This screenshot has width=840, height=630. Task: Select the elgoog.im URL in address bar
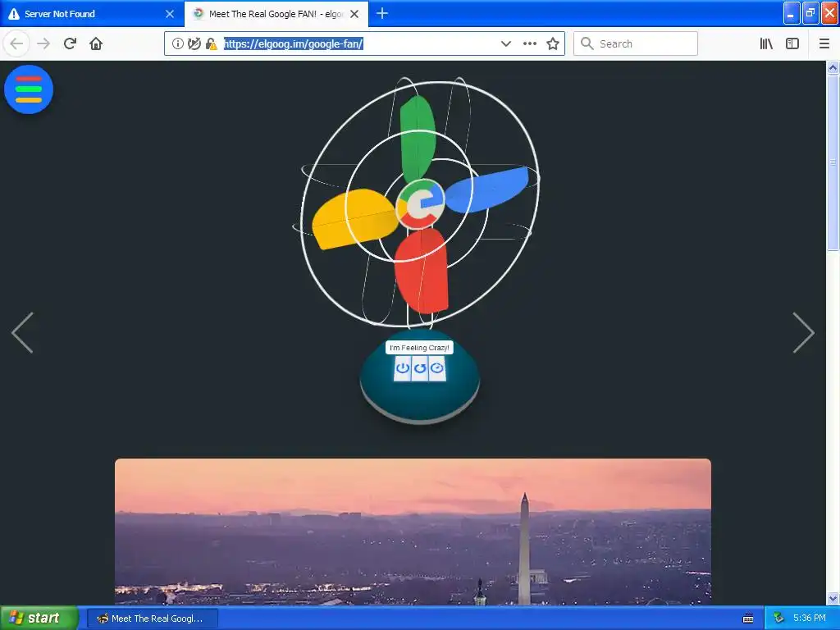[293, 43]
